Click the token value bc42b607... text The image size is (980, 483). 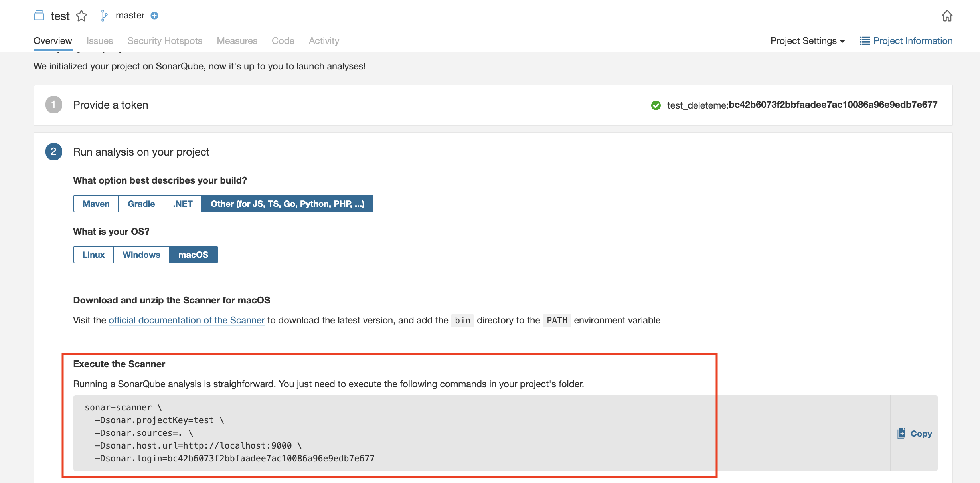833,105
